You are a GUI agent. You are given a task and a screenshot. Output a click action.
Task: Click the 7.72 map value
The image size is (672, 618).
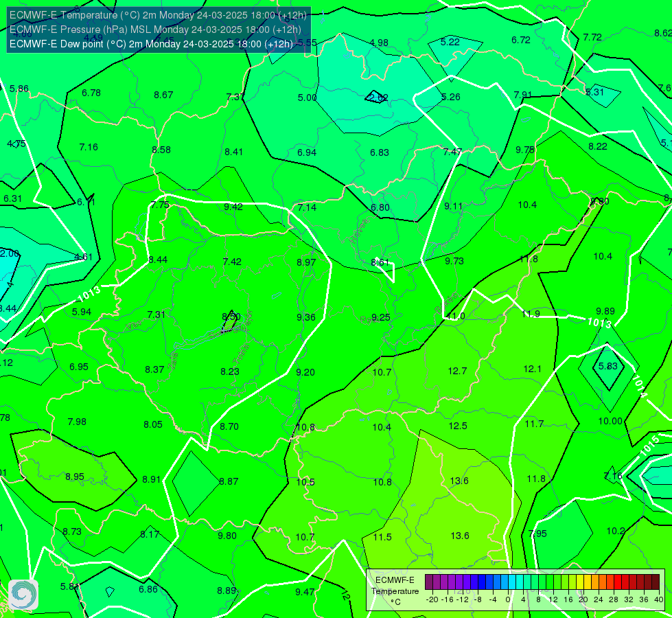pyautogui.click(x=592, y=37)
